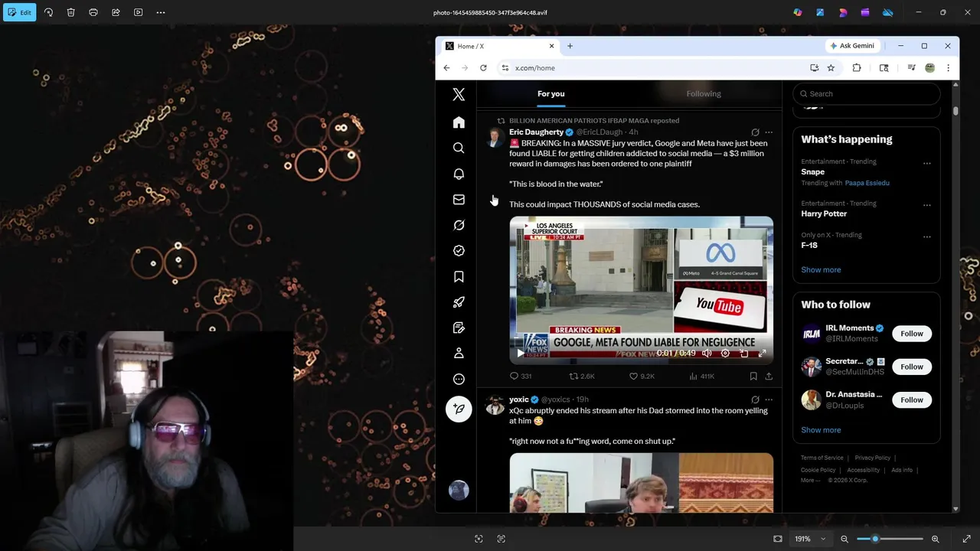Click the X logo in sidebar
The height and width of the screenshot is (551, 980).
click(459, 94)
